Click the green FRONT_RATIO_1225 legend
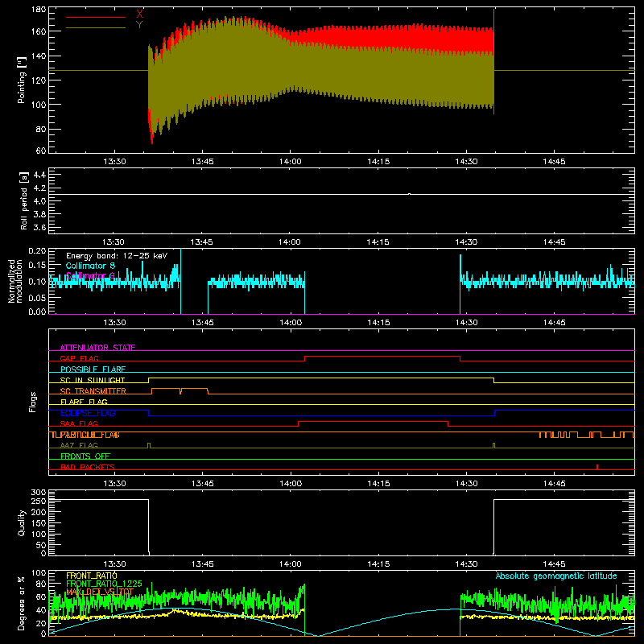Screen dimensions: 644x644 [x=104, y=584]
